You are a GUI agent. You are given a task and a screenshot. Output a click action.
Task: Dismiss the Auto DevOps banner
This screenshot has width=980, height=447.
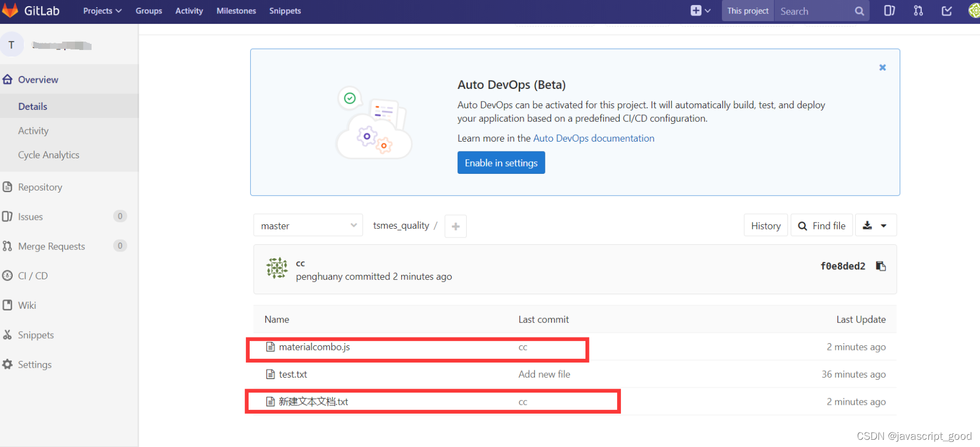pyautogui.click(x=882, y=67)
